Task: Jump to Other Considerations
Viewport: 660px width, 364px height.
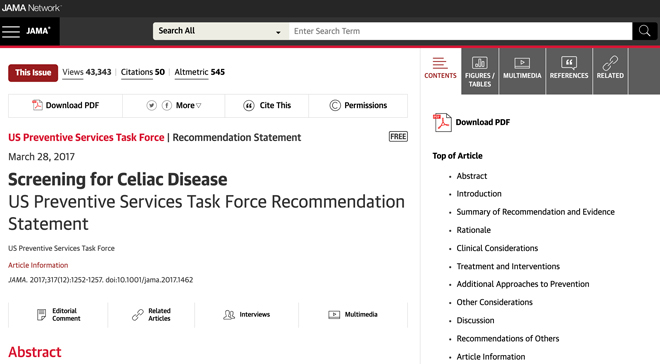Action: pyautogui.click(x=495, y=302)
